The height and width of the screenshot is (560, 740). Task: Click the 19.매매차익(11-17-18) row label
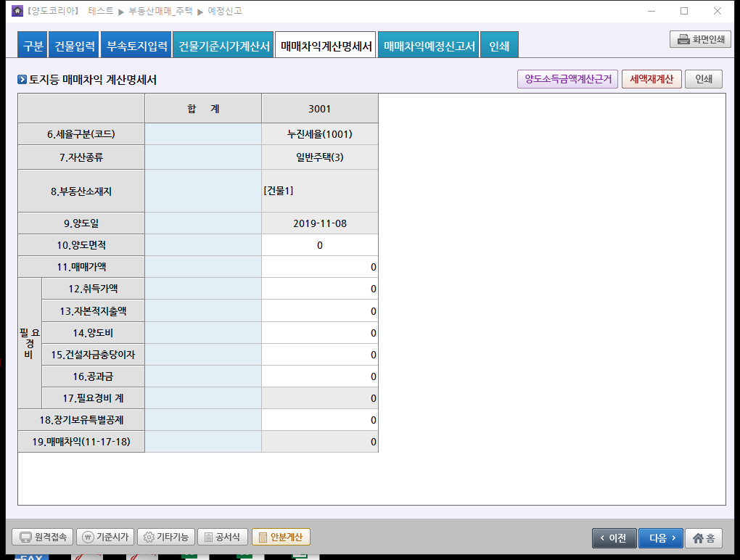pos(81,442)
